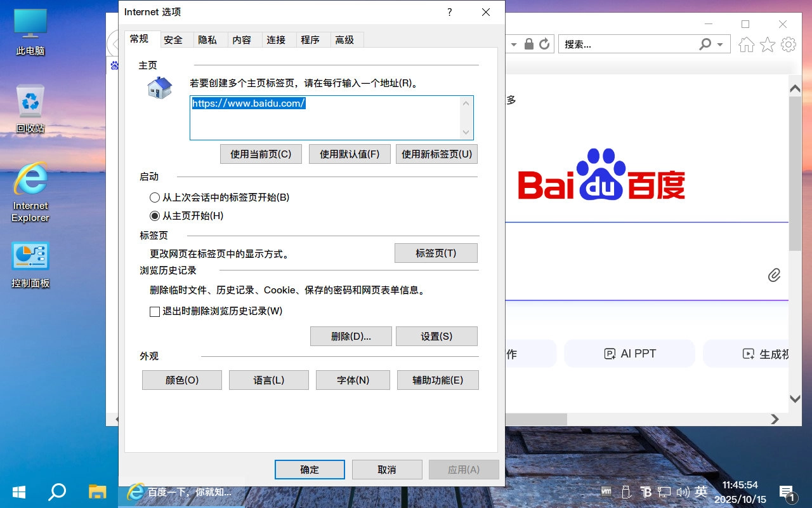Open the volume speaker icon in tray
Viewport: 812px width, 508px height.
684,491
